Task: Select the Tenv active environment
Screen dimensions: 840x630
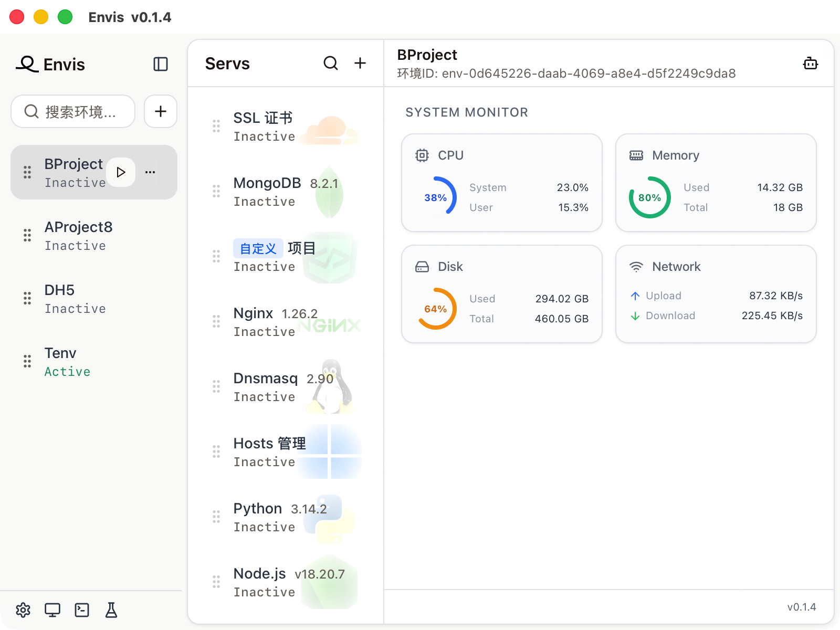Action: tap(94, 361)
